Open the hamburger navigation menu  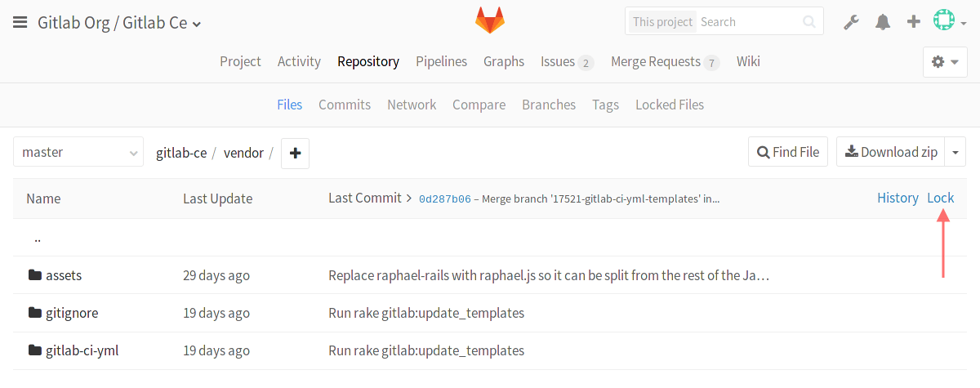pos(20,23)
